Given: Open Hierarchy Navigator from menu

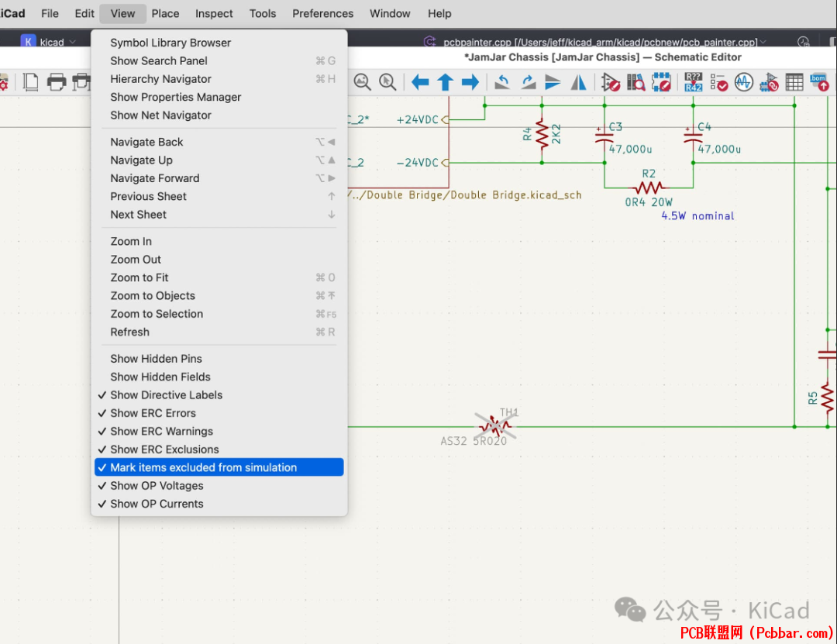Looking at the screenshot, I should 219,79.
